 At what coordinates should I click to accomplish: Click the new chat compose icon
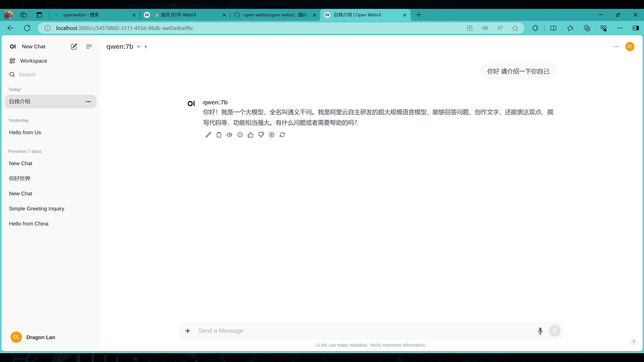point(74,47)
